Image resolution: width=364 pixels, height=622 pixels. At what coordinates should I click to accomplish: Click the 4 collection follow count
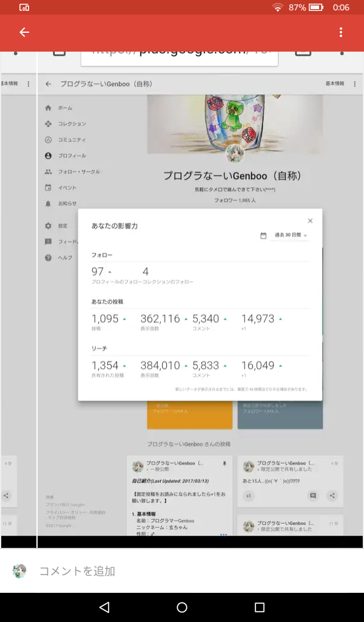146,272
